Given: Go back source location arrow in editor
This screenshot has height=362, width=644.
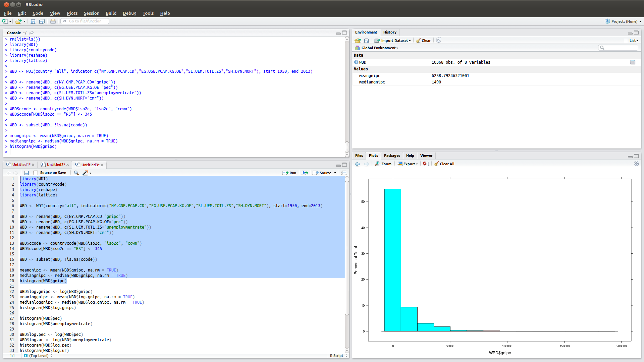Looking at the screenshot, I should [x=9, y=173].
